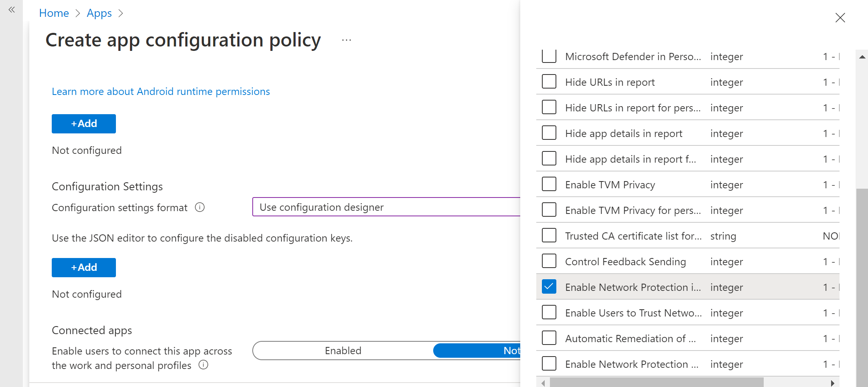This screenshot has height=387, width=868.
Task: Click +Add button under permissions section
Action: click(84, 124)
